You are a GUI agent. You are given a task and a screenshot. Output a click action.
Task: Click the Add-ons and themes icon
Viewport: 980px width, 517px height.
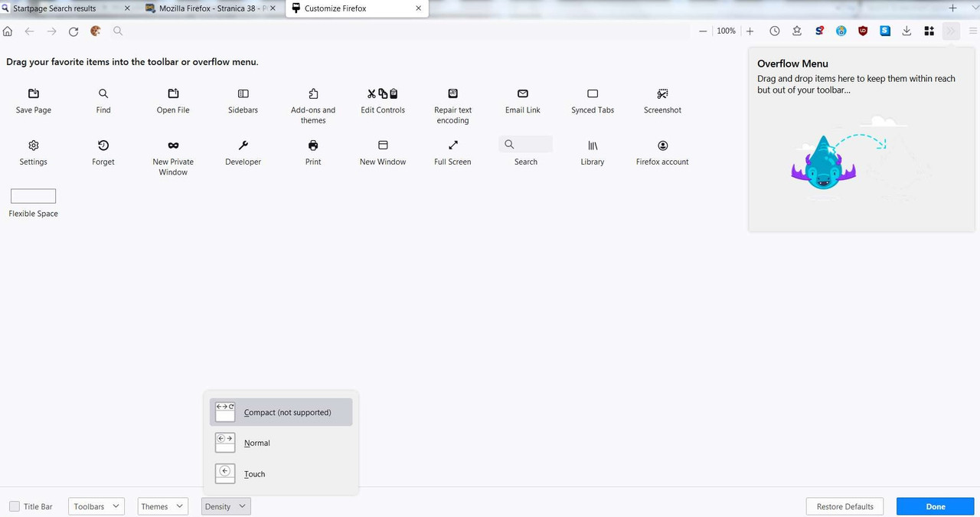(x=313, y=93)
